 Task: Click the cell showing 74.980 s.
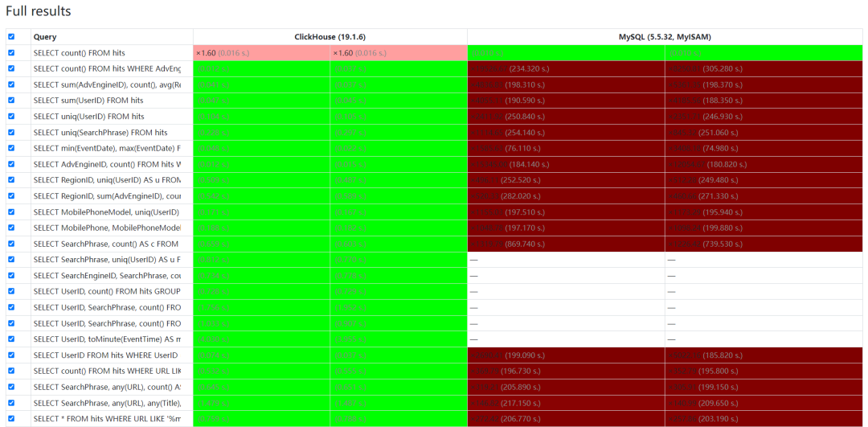764,149
